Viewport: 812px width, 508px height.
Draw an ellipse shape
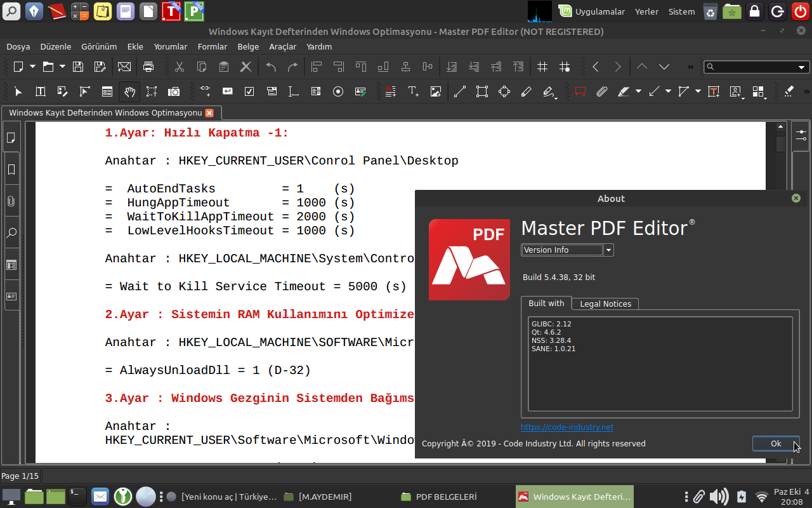[x=504, y=91]
